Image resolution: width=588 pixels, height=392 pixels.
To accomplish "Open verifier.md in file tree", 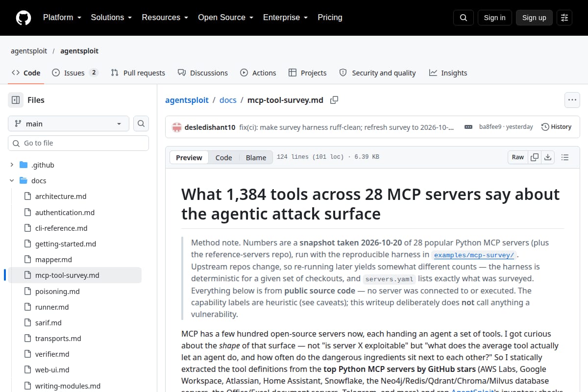I will click(52, 354).
